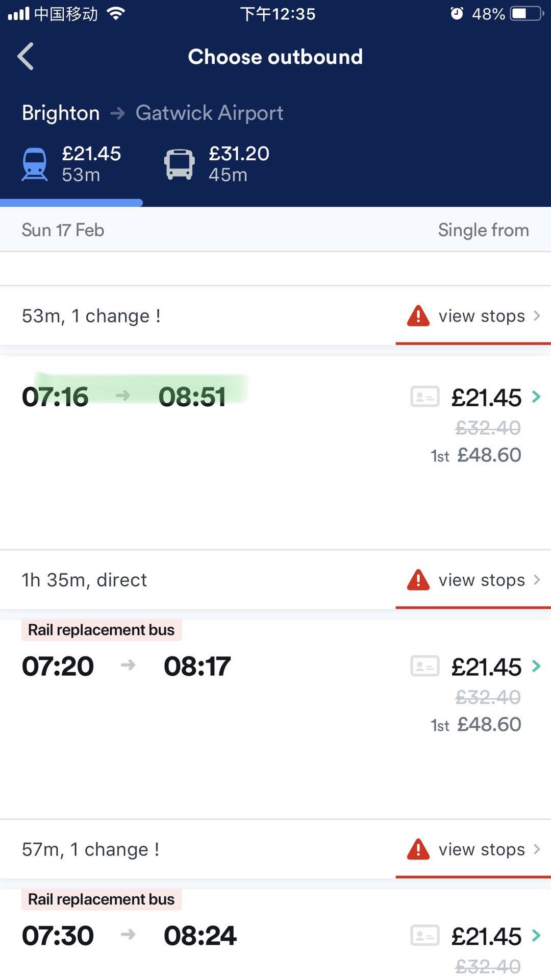Tap warning triangle on 1h 35m journey
The image size is (551, 980).
(x=418, y=580)
